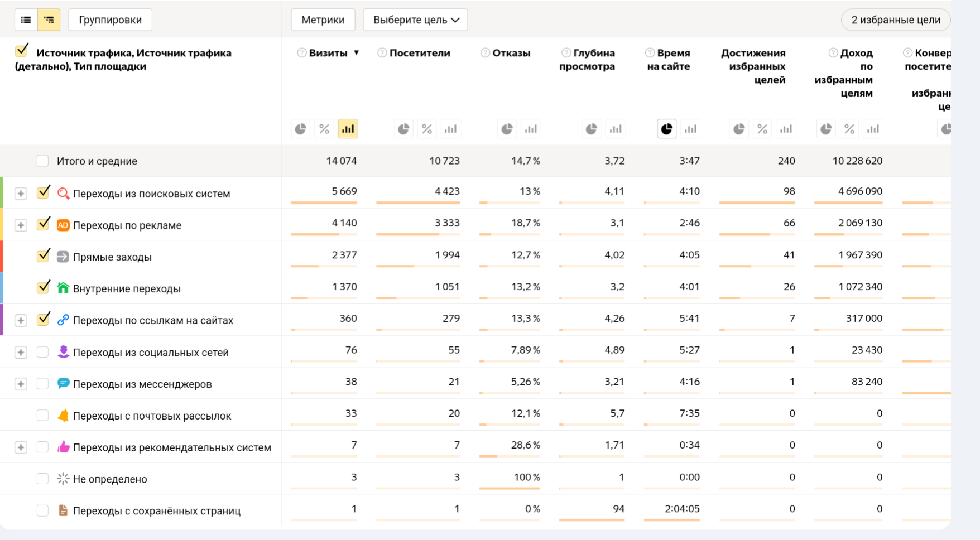Viewport: 980px width, 540px height.
Task: Expand Переходы по рекламе row
Action: (21, 225)
